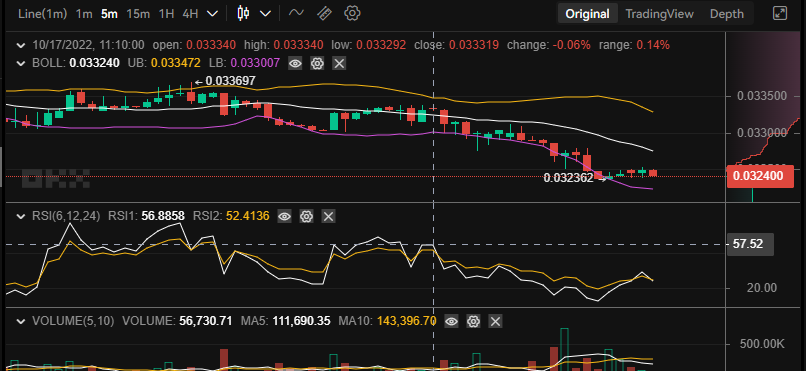
Task: Toggle BOLL indicator visibility eye
Action: coord(295,63)
